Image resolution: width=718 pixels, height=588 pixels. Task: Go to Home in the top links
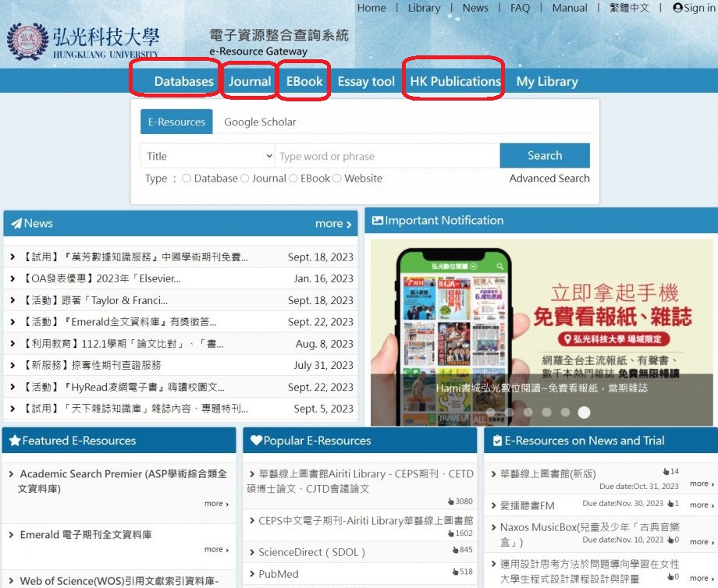click(x=371, y=8)
